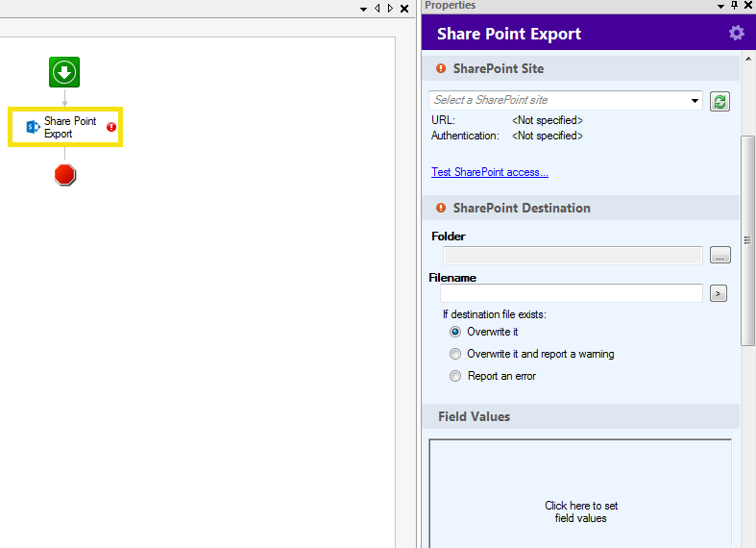Image resolution: width=756 pixels, height=548 pixels.
Task: Click the Test SharePoint access link
Action: pos(489,172)
